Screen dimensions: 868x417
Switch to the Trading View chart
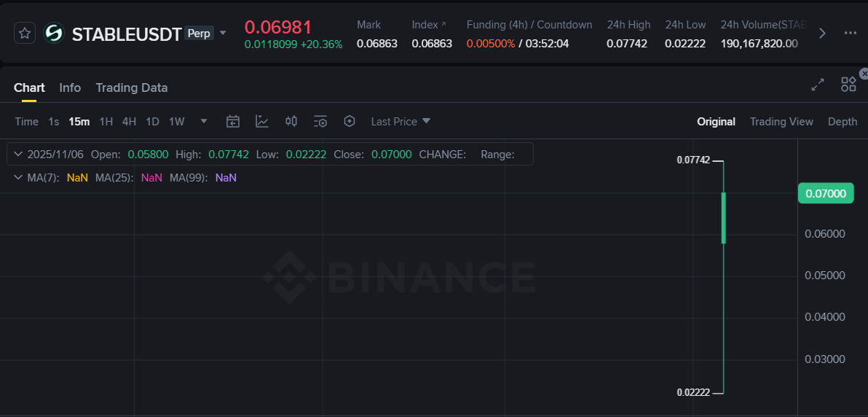(x=781, y=122)
